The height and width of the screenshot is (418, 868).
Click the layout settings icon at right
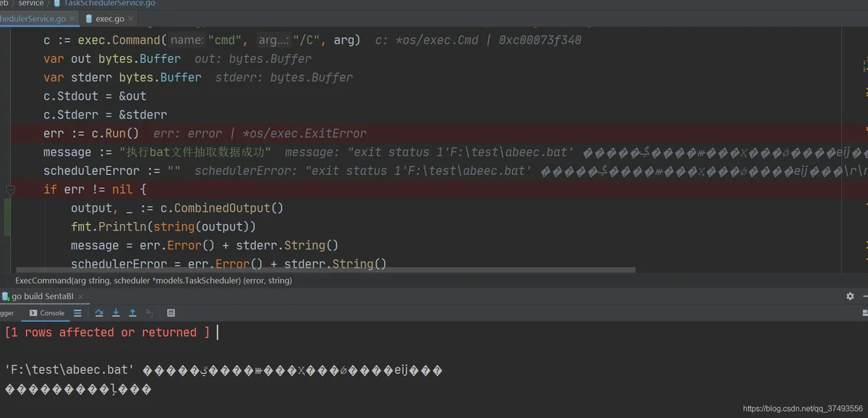(x=865, y=313)
